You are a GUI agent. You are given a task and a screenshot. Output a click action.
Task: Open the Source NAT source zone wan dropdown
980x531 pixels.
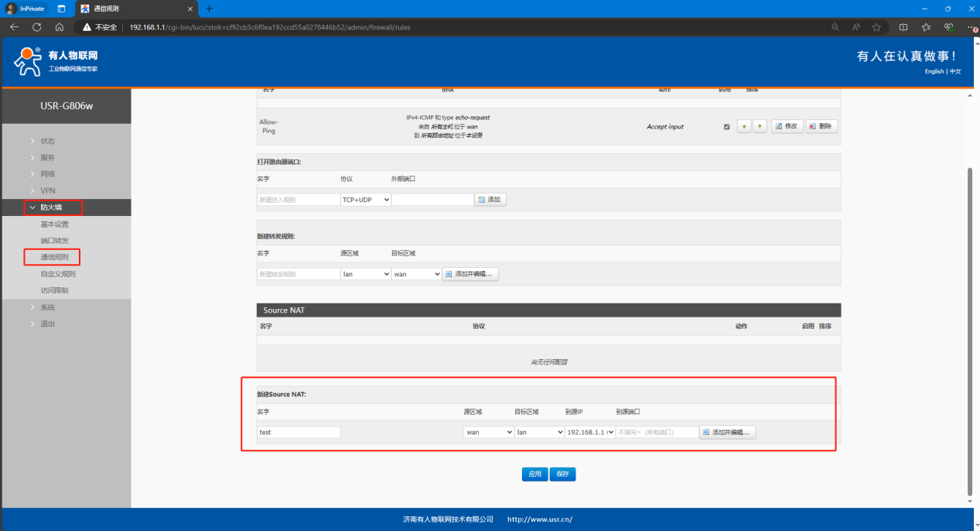point(488,432)
